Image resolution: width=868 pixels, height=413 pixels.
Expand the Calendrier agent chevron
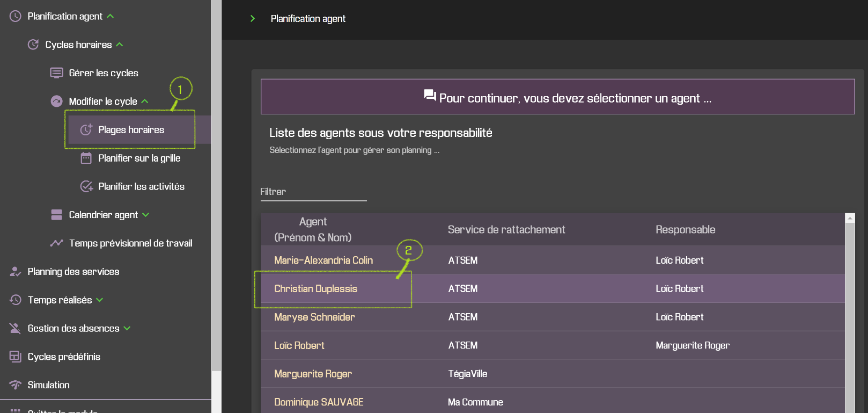(146, 215)
